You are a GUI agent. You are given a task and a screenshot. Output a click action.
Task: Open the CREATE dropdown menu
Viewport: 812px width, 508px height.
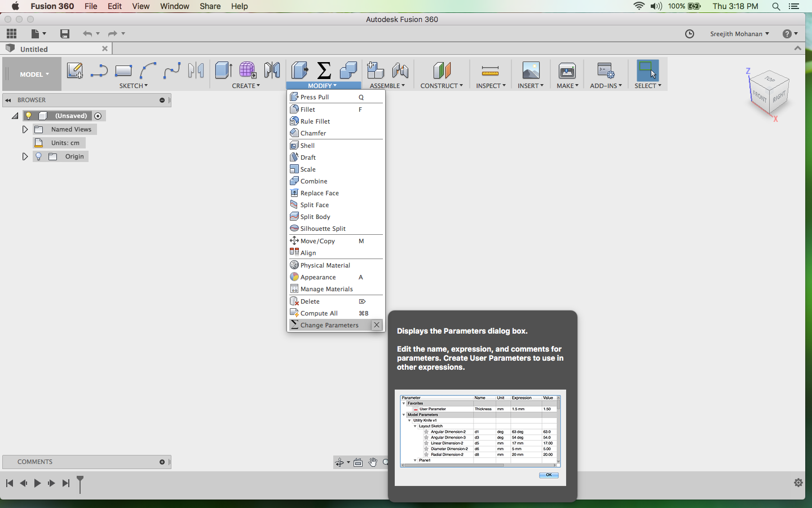tap(246, 86)
